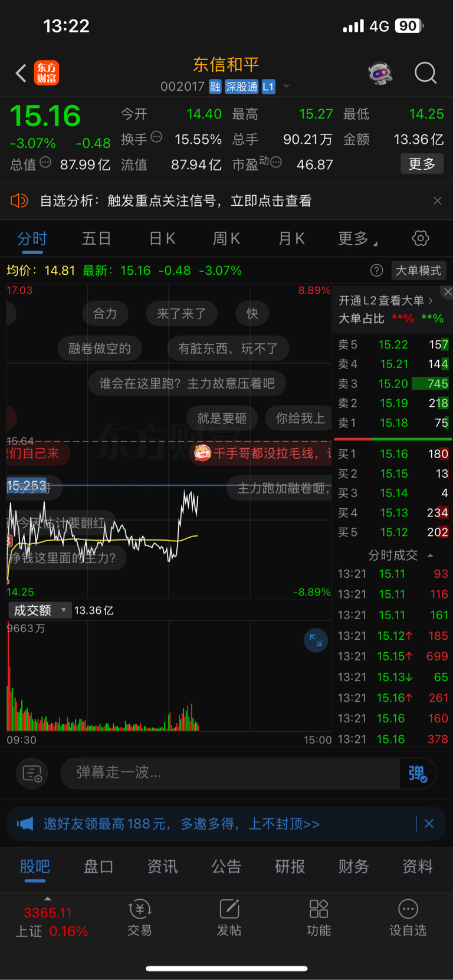Switch to the 财务 tab
The width and height of the screenshot is (453, 980).
click(x=354, y=867)
